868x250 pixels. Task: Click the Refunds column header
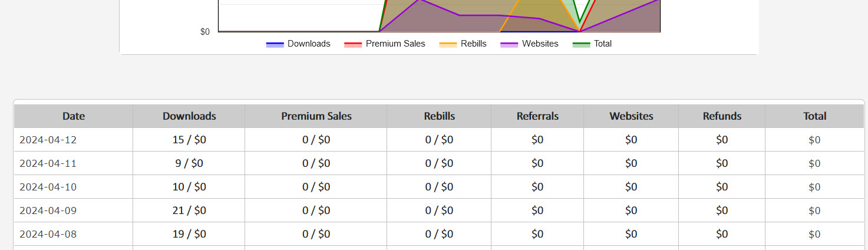pos(722,116)
